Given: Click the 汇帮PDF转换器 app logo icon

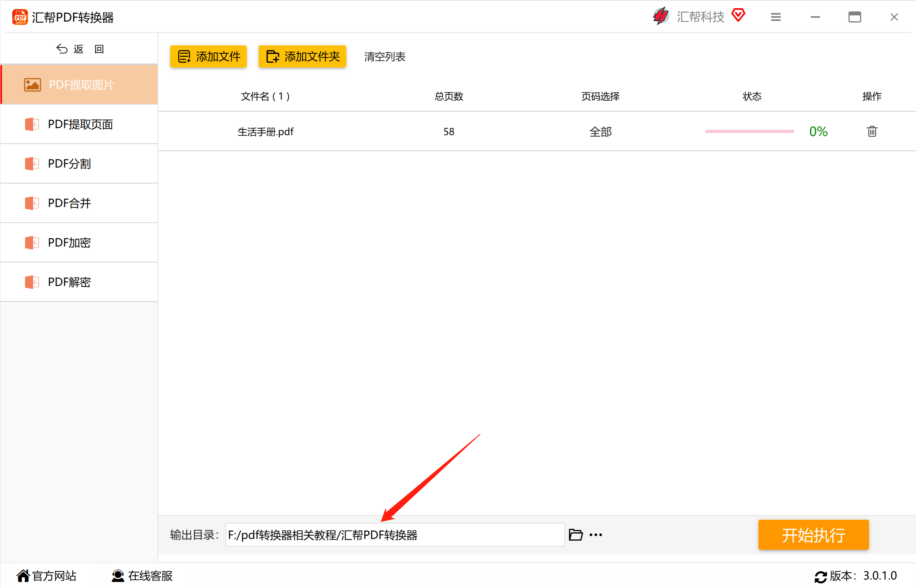Looking at the screenshot, I should point(20,17).
